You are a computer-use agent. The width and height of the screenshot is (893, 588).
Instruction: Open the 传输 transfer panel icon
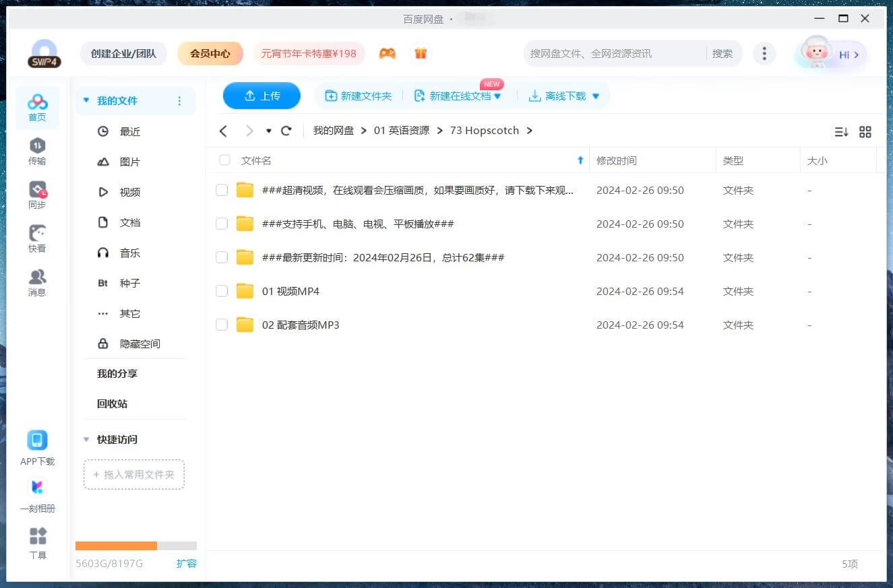tap(37, 146)
